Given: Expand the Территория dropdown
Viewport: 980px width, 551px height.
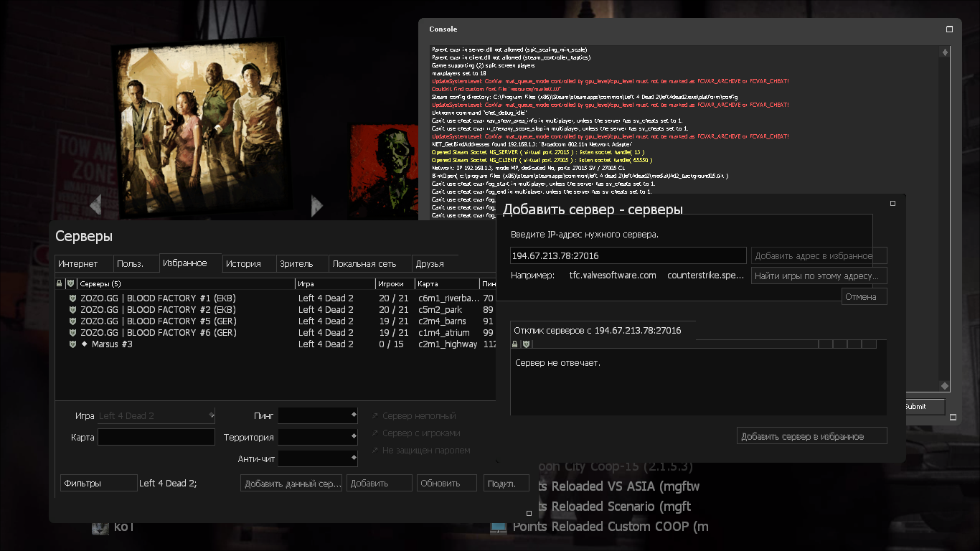Looking at the screenshot, I should point(318,437).
